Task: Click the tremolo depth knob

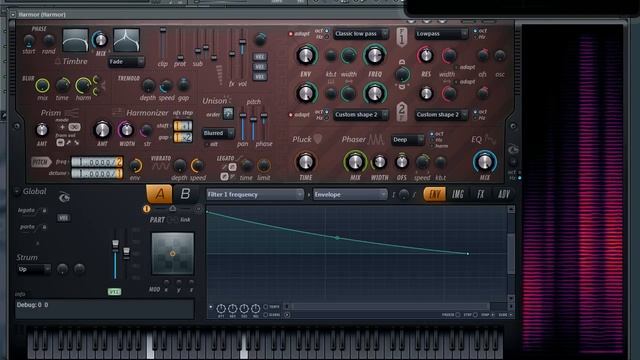Action: pyautogui.click(x=148, y=85)
